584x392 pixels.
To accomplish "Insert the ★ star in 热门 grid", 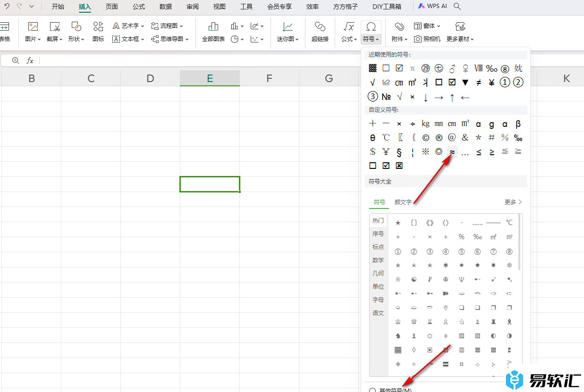I will [x=398, y=223].
